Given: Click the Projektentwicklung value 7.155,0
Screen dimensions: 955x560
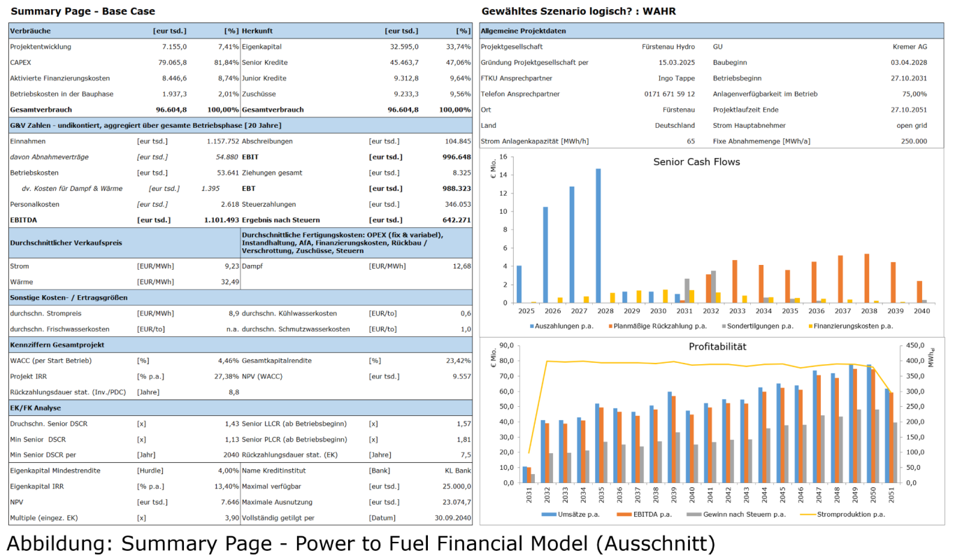Looking at the screenshot, I should 174,47.
